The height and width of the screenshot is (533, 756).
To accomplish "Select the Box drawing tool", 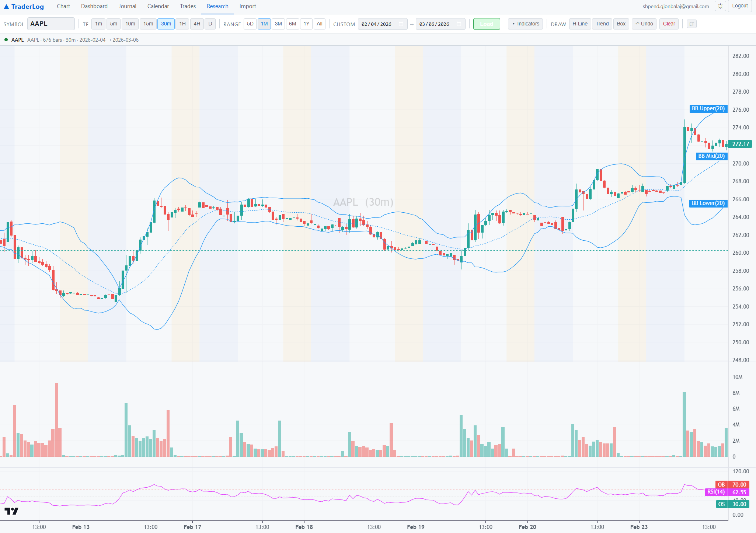I will coord(621,24).
